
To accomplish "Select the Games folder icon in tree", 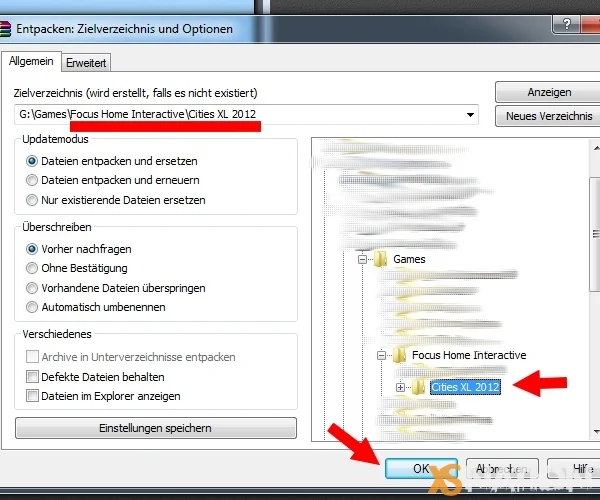I will (x=380, y=259).
